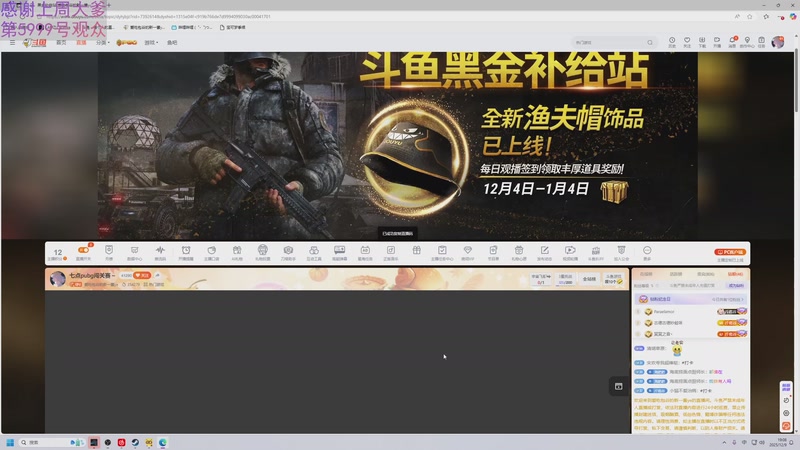Open Microsoft Edge from the Windows taskbar
Viewport: 800px width, 450px height.
(163, 442)
